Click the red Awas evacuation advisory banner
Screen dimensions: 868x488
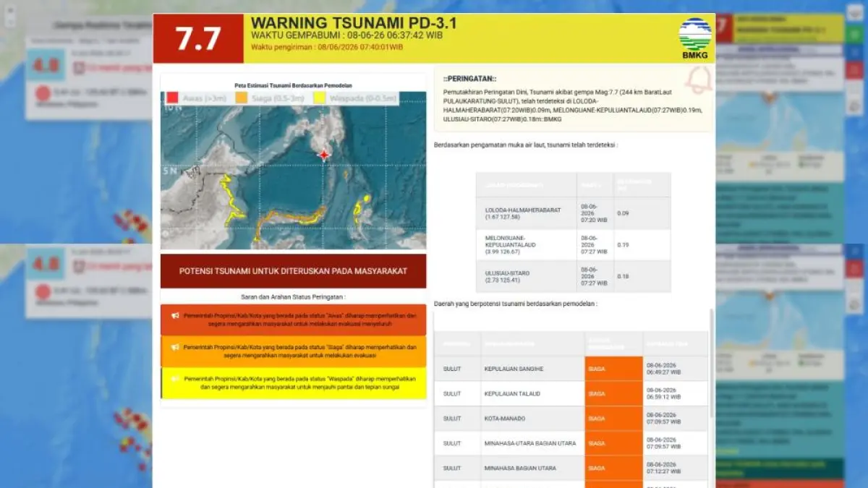(x=293, y=320)
